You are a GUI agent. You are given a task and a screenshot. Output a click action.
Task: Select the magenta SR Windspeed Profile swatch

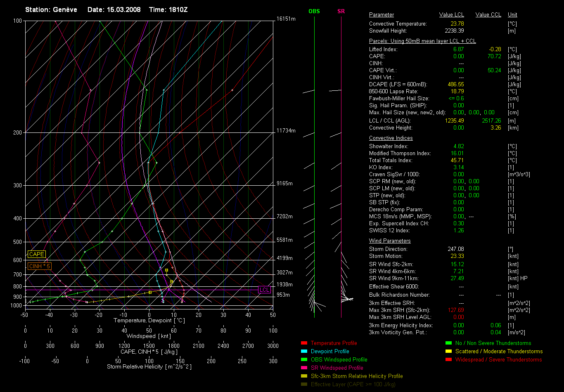click(x=304, y=368)
